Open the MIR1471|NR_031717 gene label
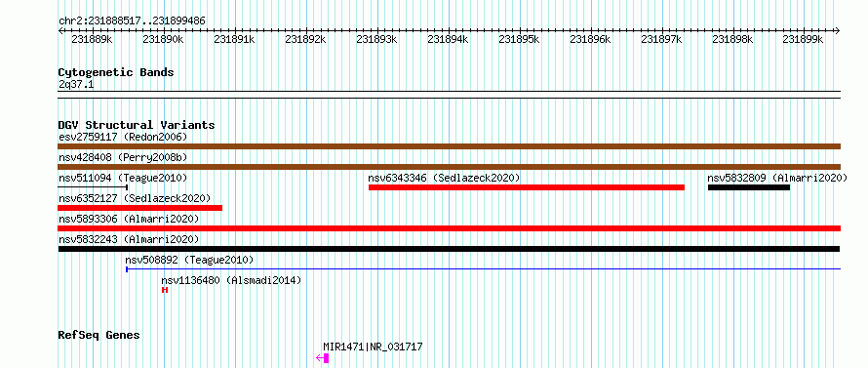 point(374,347)
